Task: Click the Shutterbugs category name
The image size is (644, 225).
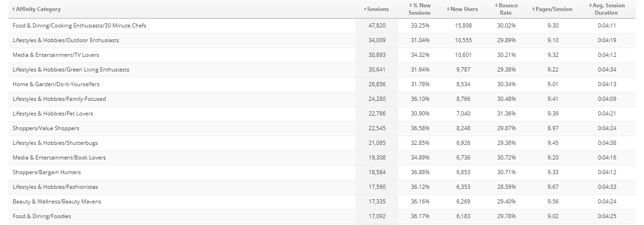Action: coord(55,143)
